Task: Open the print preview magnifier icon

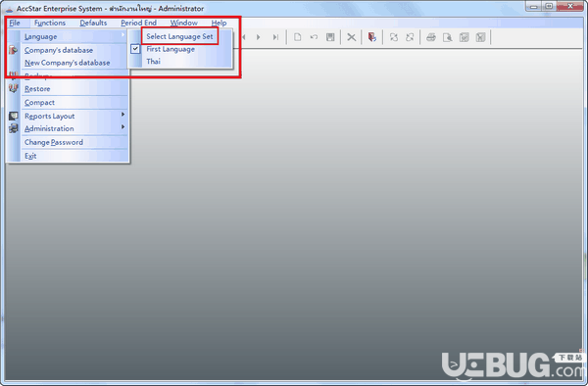Action: [x=448, y=37]
